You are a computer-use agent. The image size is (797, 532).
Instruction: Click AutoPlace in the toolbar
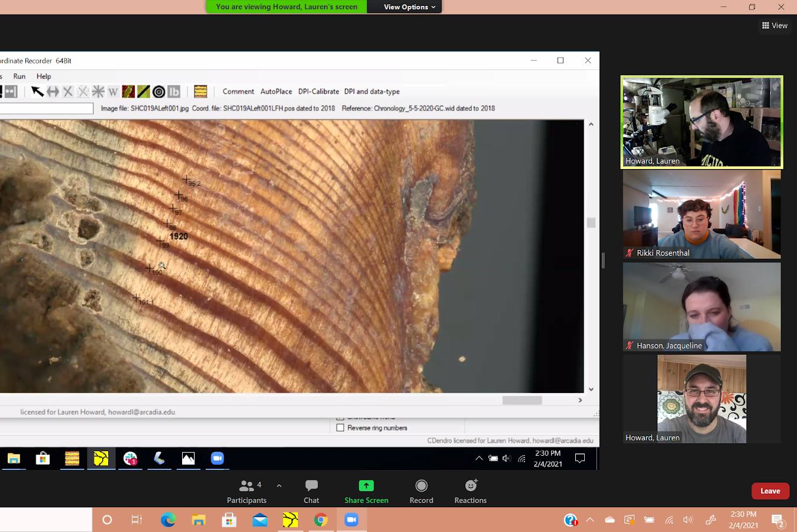point(276,92)
